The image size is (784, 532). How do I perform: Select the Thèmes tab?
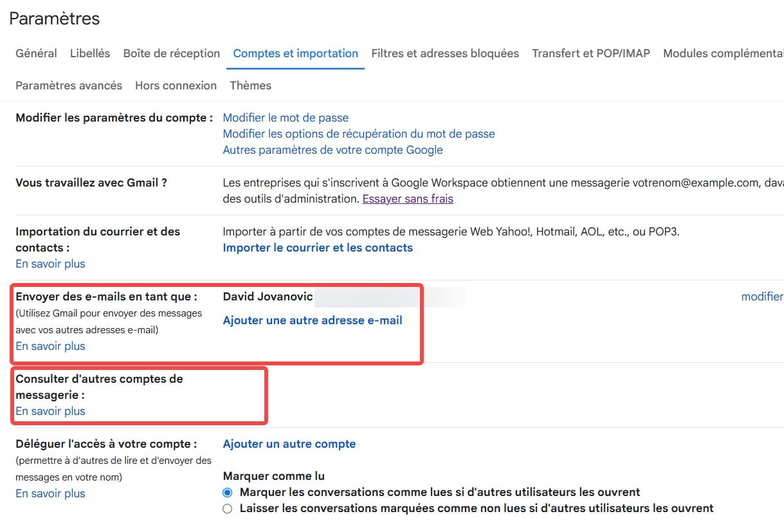click(x=250, y=86)
